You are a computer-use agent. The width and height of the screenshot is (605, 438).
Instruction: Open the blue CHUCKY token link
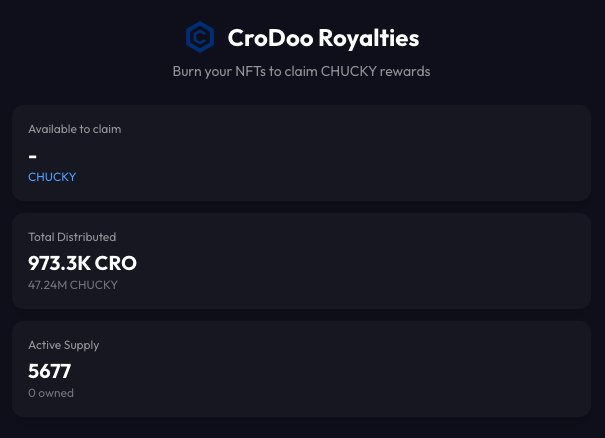pos(52,177)
